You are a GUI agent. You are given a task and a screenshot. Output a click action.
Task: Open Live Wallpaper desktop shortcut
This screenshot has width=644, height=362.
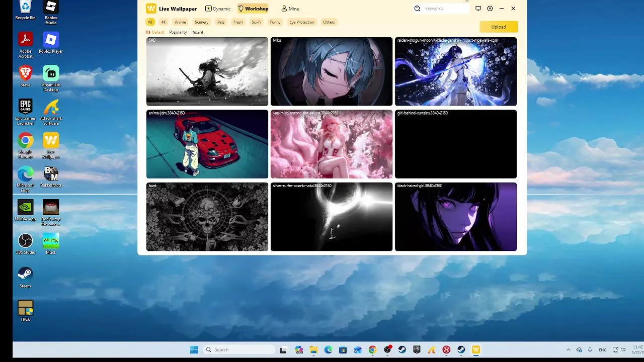[x=51, y=145]
